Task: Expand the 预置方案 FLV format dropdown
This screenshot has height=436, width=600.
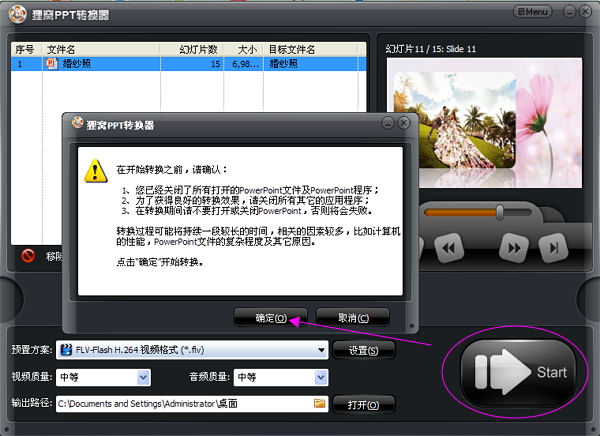Action: tap(321, 350)
